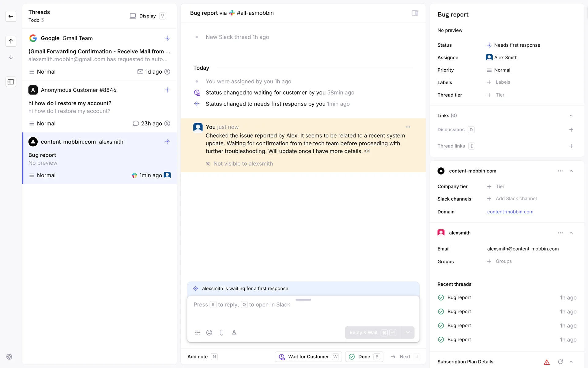Screen dimensions: 588x368
Task: Click the back arrow icon
Action: coord(11,16)
